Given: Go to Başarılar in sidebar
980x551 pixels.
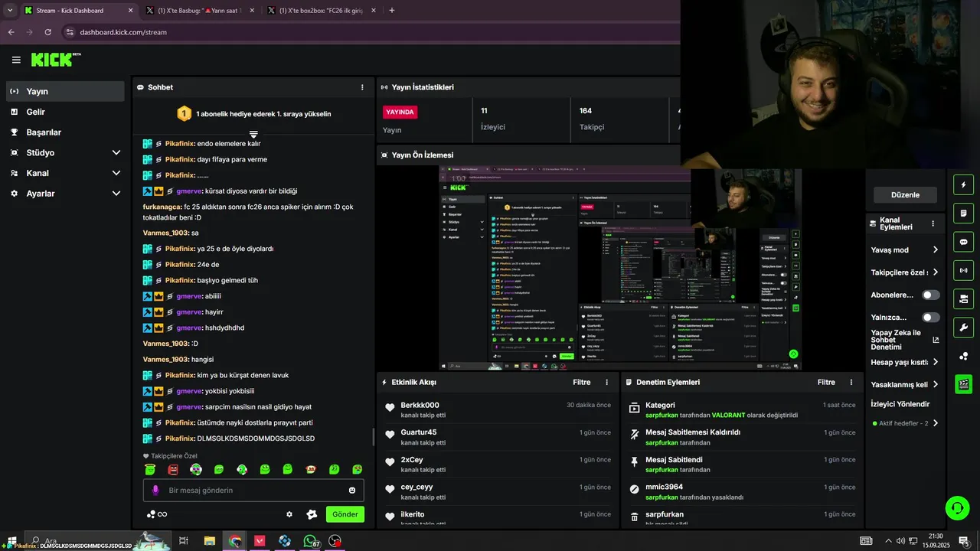Looking at the screenshot, I should click(65, 132).
